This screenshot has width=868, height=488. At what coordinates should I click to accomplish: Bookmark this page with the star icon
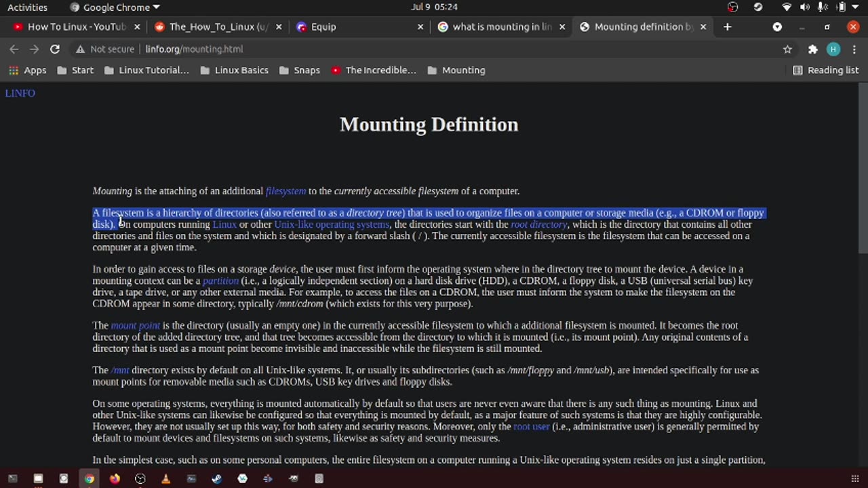point(787,49)
